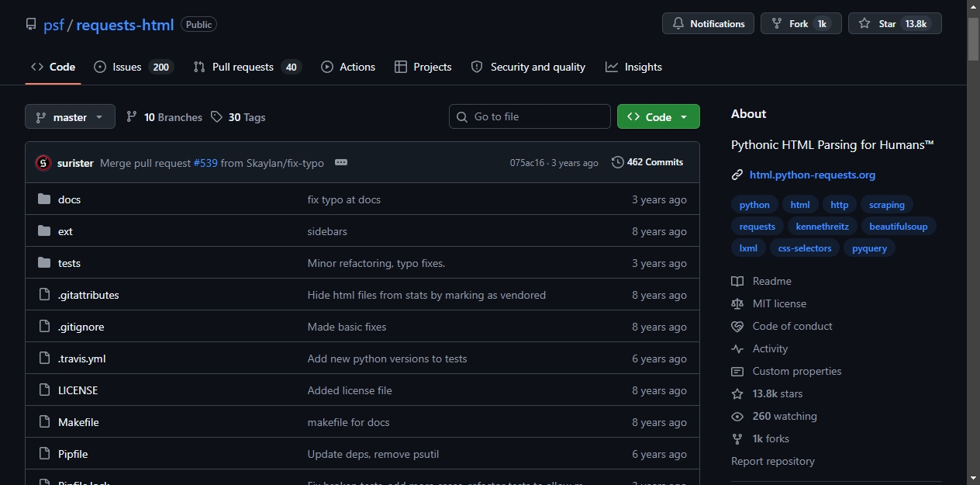Open commit hash 075ac16
This screenshot has width=980, height=485.
(x=526, y=163)
